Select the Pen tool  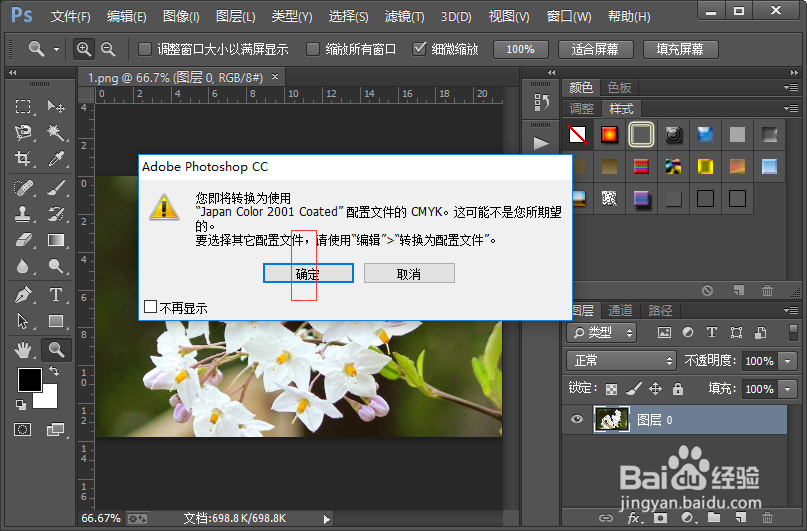pos(23,295)
